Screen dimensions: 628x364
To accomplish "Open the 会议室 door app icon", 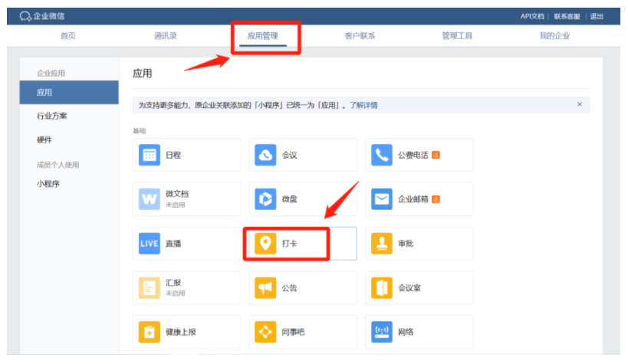I will click(381, 287).
